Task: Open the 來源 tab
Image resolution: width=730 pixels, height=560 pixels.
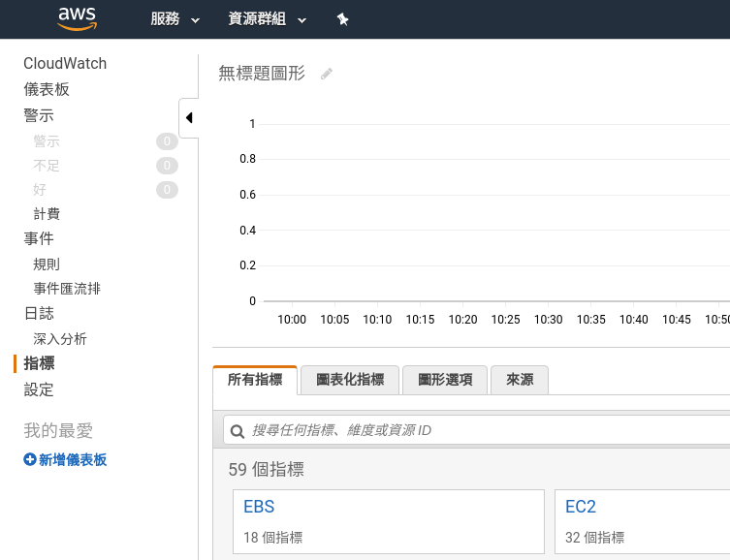Action: coord(520,380)
